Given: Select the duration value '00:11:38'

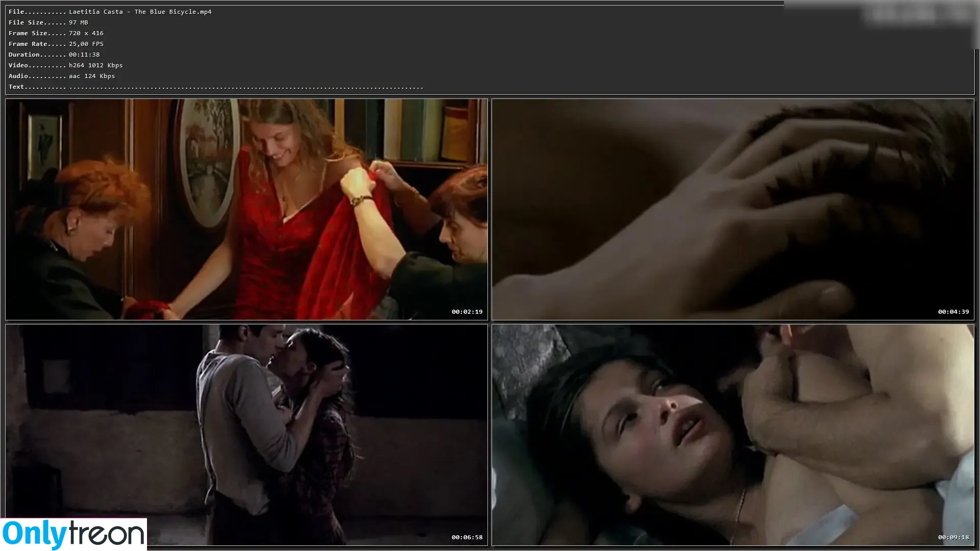Looking at the screenshot, I should [x=84, y=55].
